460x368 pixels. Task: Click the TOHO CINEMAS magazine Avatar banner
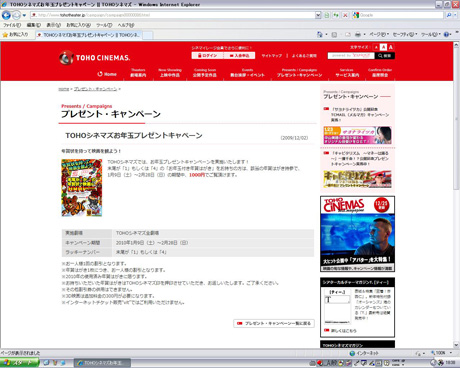[x=357, y=234]
